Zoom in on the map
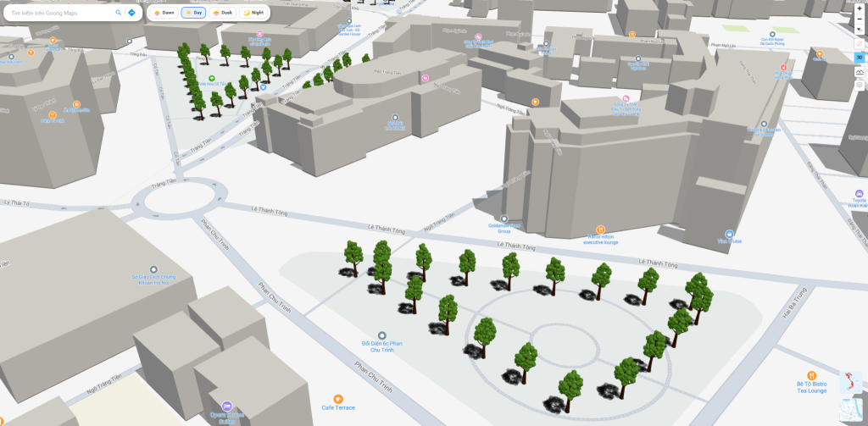 pos(859,8)
